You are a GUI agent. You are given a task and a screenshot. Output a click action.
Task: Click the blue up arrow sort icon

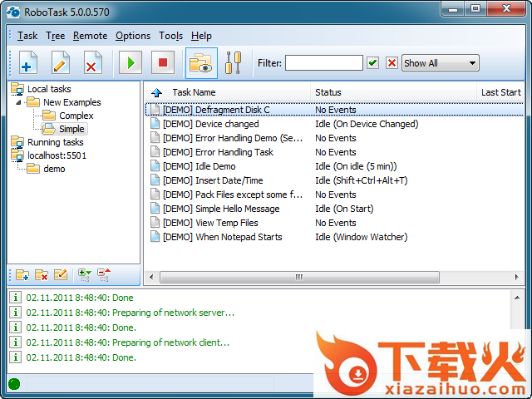157,92
